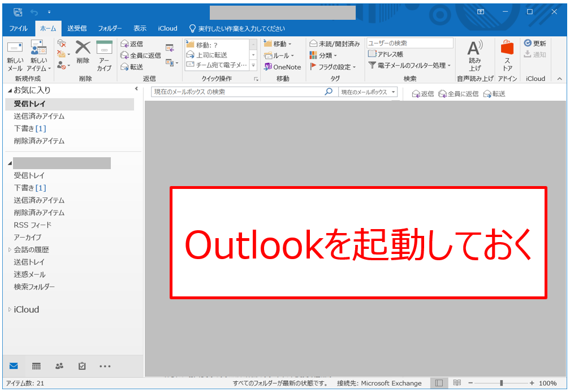This screenshot has height=392, width=570.
Task: Click the magnifier search icon
Action: 329,92
